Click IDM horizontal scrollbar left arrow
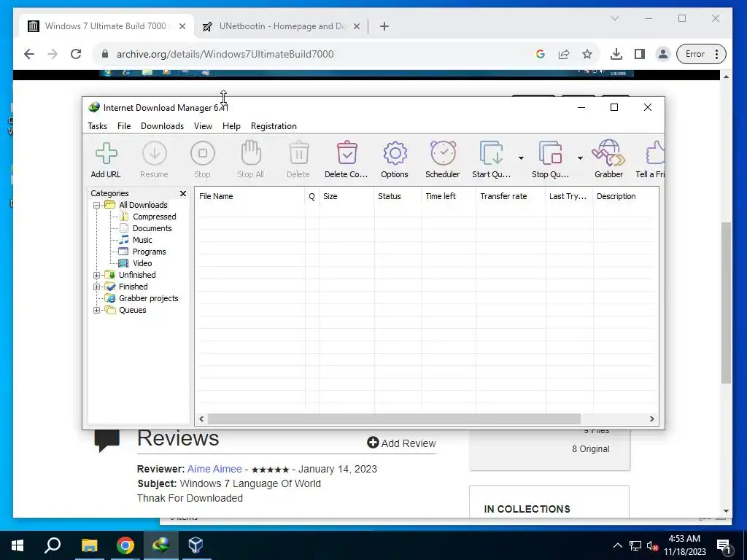The width and height of the screenshot is (747, 560). pos(201,419)
